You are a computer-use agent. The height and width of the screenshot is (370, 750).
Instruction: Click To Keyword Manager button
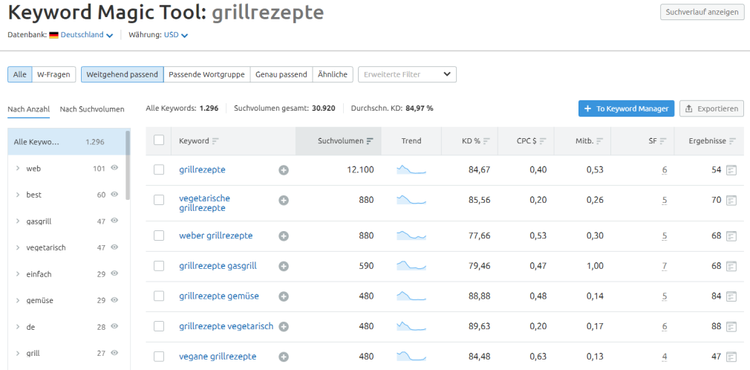pyautogui.click(x=626, y=109)
